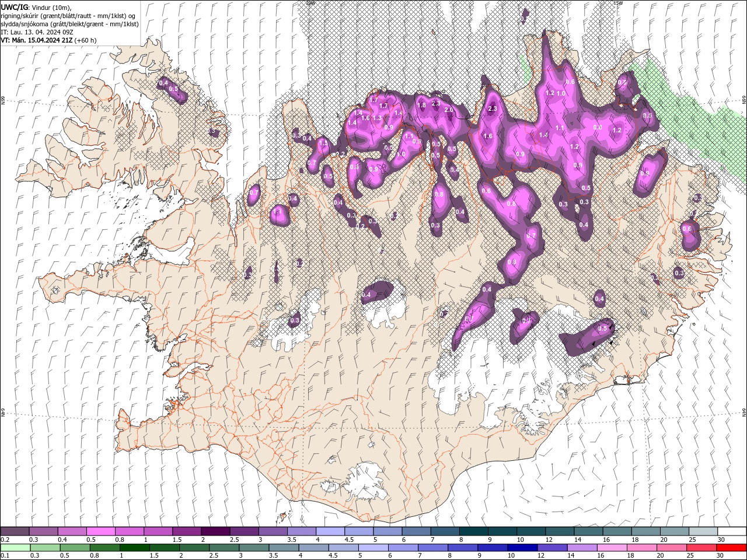The width and height of the screenshot is (747, 560).
Task: Click the 'IT: Lau. 13. 04. 2024 09Z' line
Action: point(36,32)
